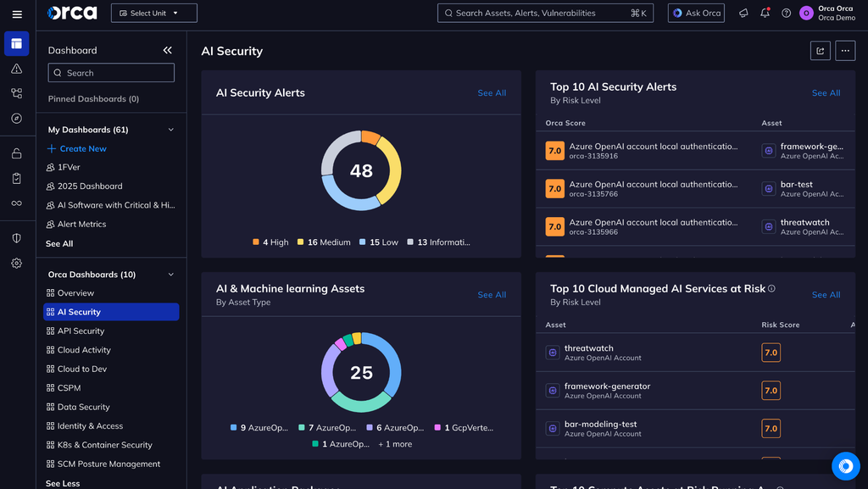Open the notifications bell icon
Image resolution: width=868 pixels, height=489 pixels.
tap(765, 13)
